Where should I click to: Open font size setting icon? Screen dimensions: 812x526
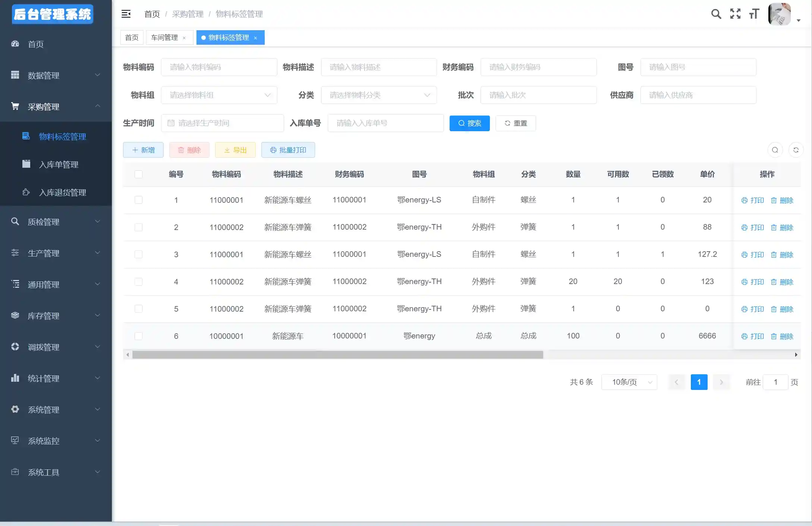(x=754, y=14)
